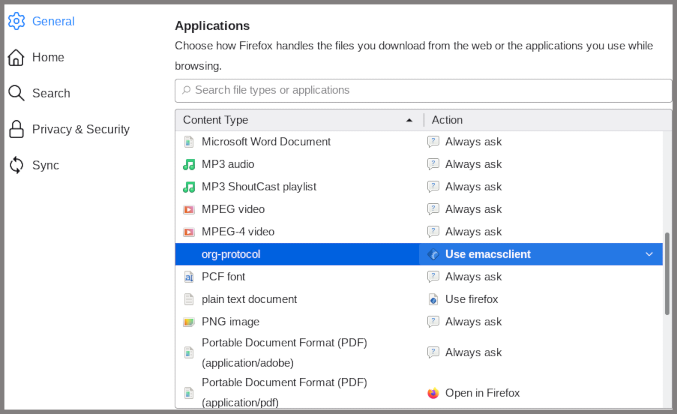Click the MPEG-4 video file icon
The height and width of the screenshot is (414, 677).
click(x=189, y=232)
